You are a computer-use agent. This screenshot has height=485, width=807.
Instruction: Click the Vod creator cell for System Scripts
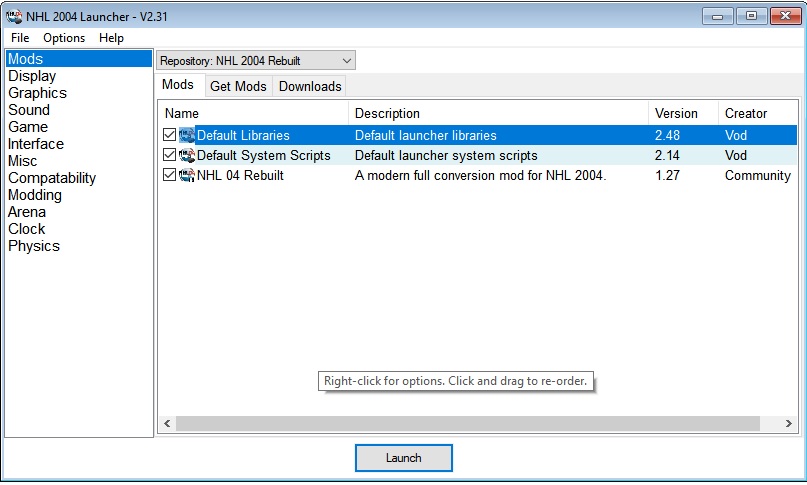click(736, 155)
